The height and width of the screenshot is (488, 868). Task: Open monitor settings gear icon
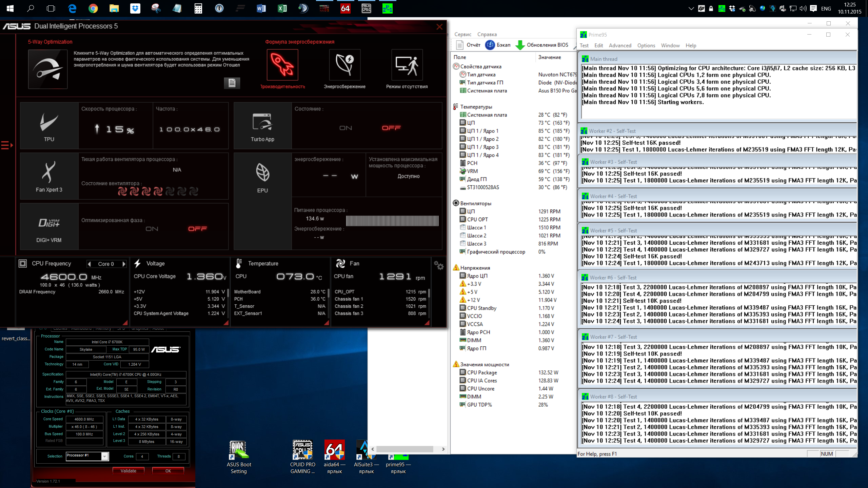coord(439,266)
